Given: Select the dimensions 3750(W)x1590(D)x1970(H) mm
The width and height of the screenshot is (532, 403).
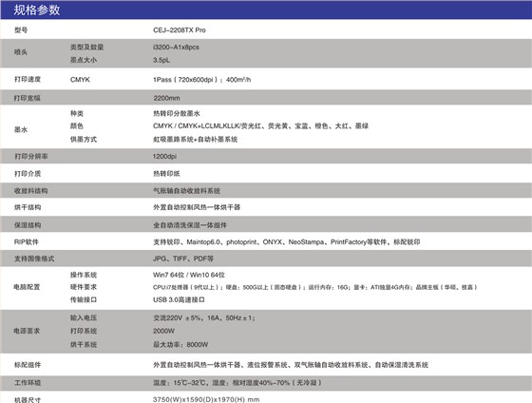Looking at the screenshot, I should [206, 399].
